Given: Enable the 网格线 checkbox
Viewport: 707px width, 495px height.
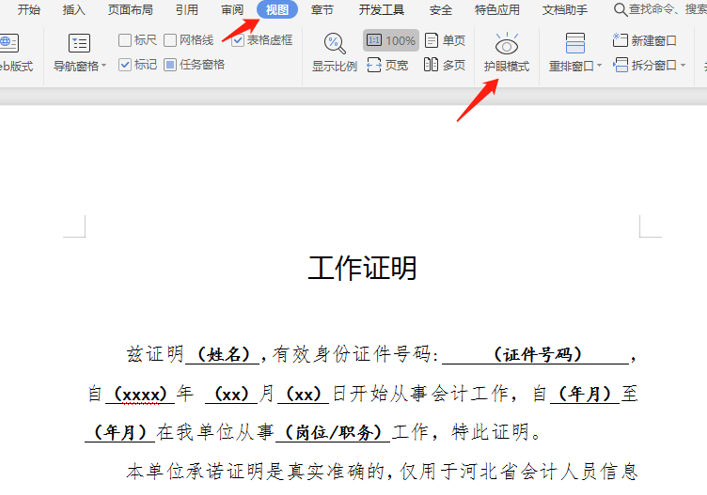Looking at the screenshot, I should pos(170,41).
